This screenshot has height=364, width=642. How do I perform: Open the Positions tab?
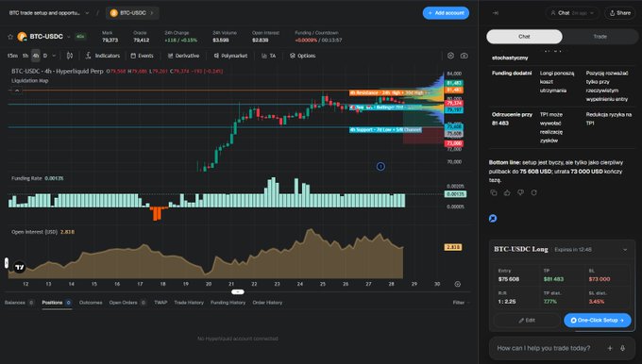tap(57, 303)
